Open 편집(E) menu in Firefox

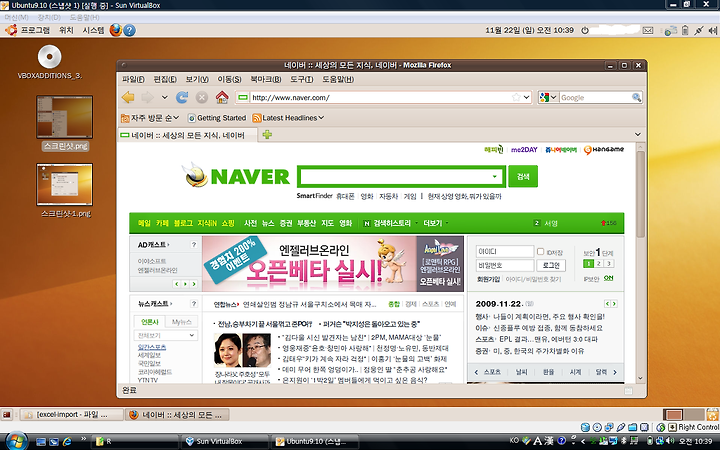(165, 79)
